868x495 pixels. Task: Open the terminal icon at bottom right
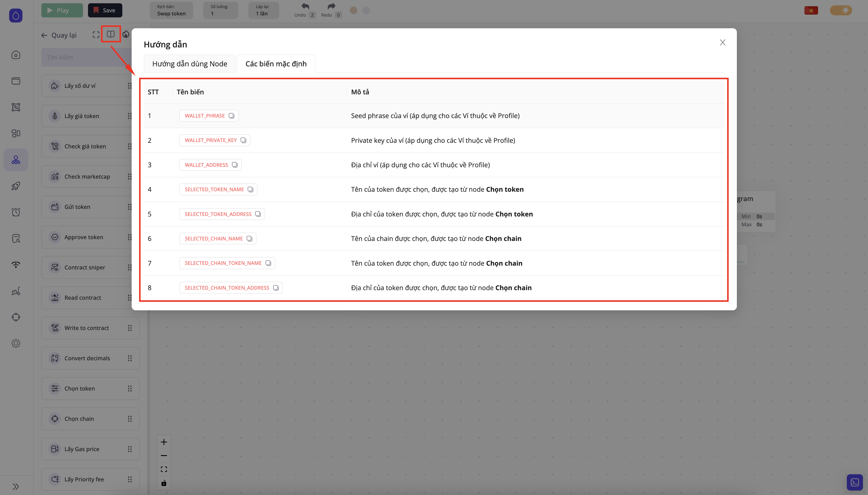[x=854, y=482]
